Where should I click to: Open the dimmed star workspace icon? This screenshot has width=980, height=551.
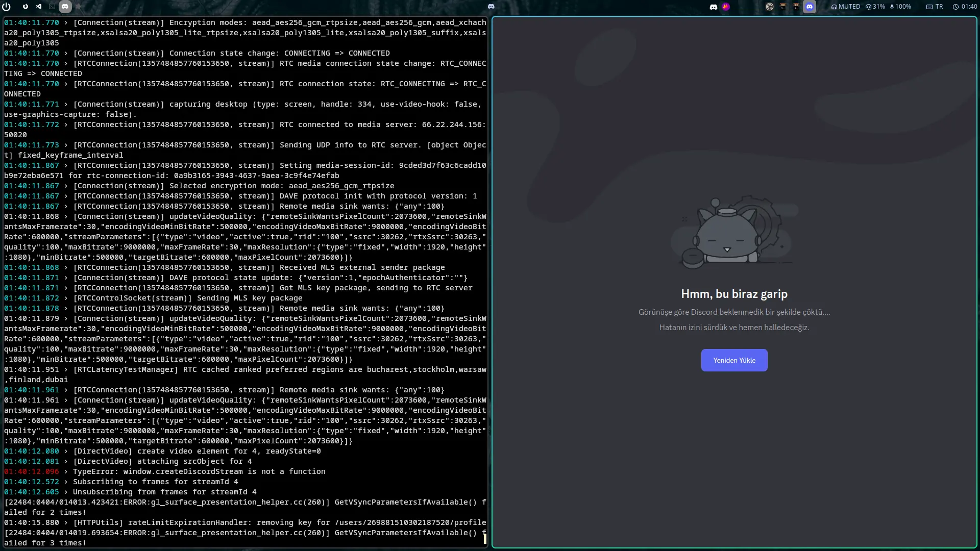point(79,7)
